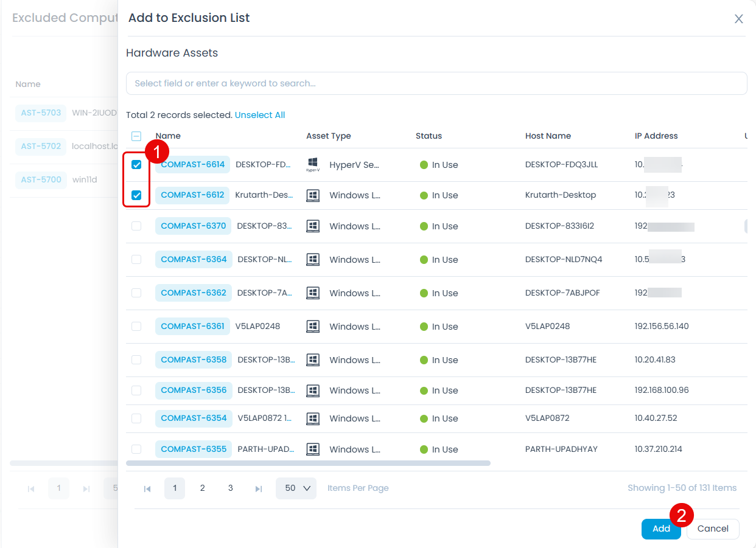Click the first-page arrow in the Excluded Computers pagination
Viewport: 756px width, 548px height.
(31, 488)
